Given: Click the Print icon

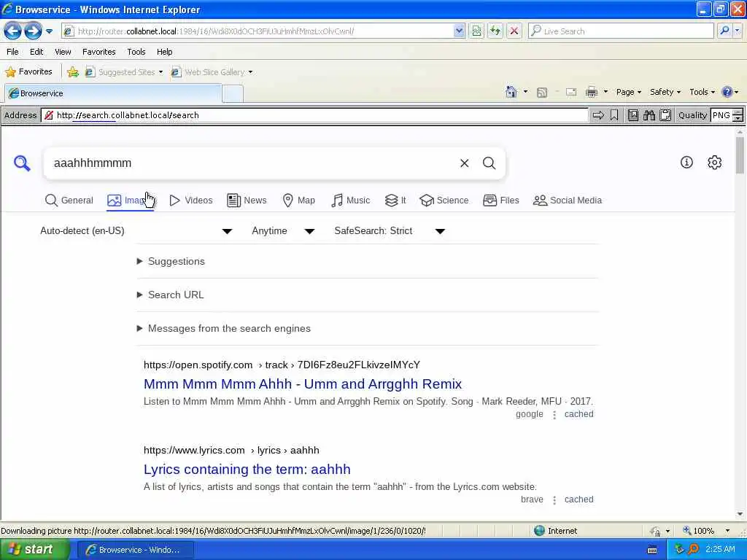Looking at the screenshot, I should pos(592,93).
